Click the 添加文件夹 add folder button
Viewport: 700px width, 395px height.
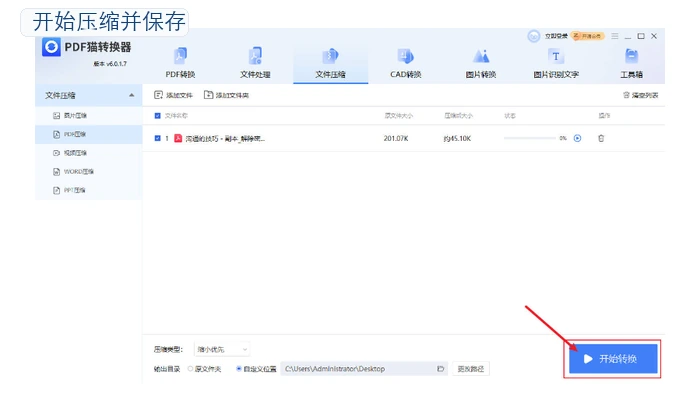coord(226,95)
